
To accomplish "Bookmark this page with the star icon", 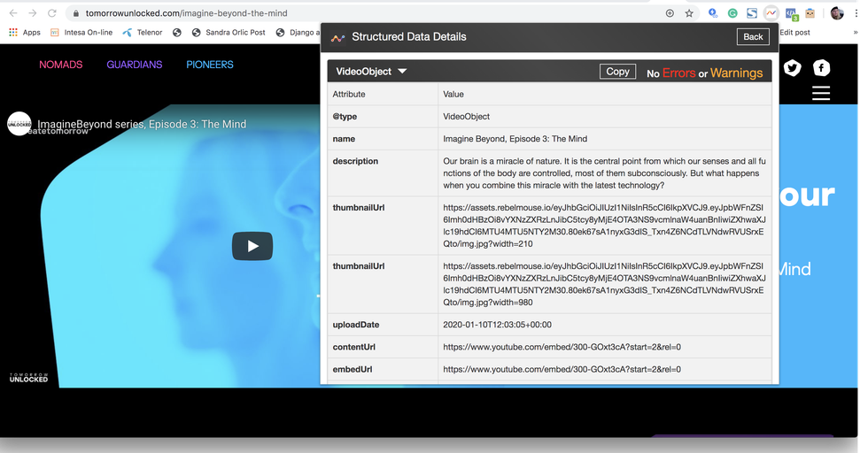I will 689,13.
